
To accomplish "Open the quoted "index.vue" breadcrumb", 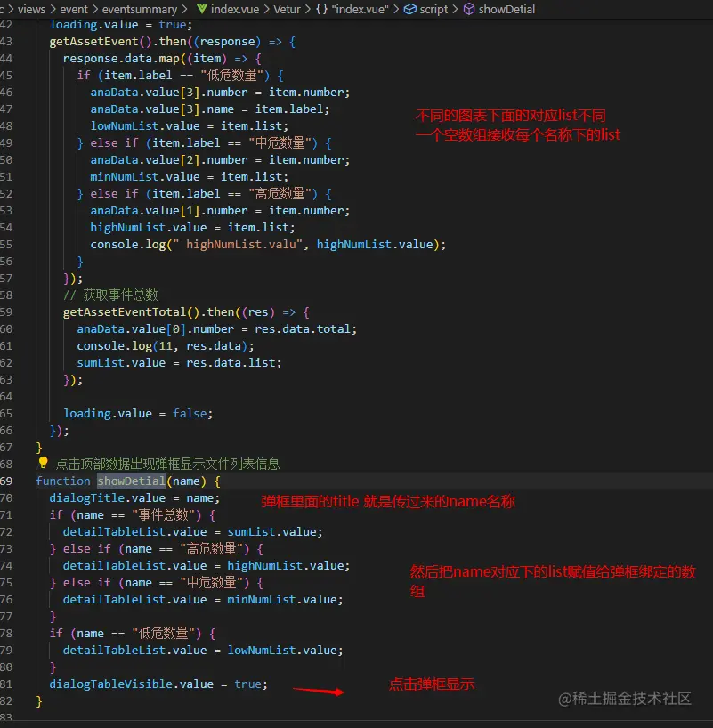I will [x=360, y=9].
